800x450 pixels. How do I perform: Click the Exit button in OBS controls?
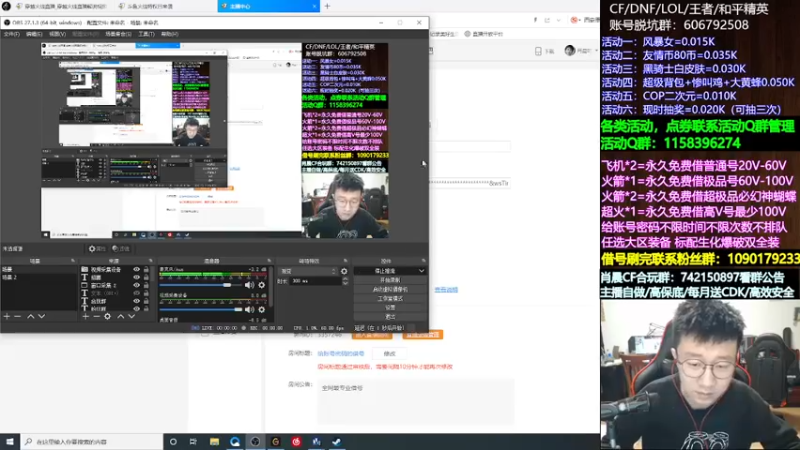[390, 317]
